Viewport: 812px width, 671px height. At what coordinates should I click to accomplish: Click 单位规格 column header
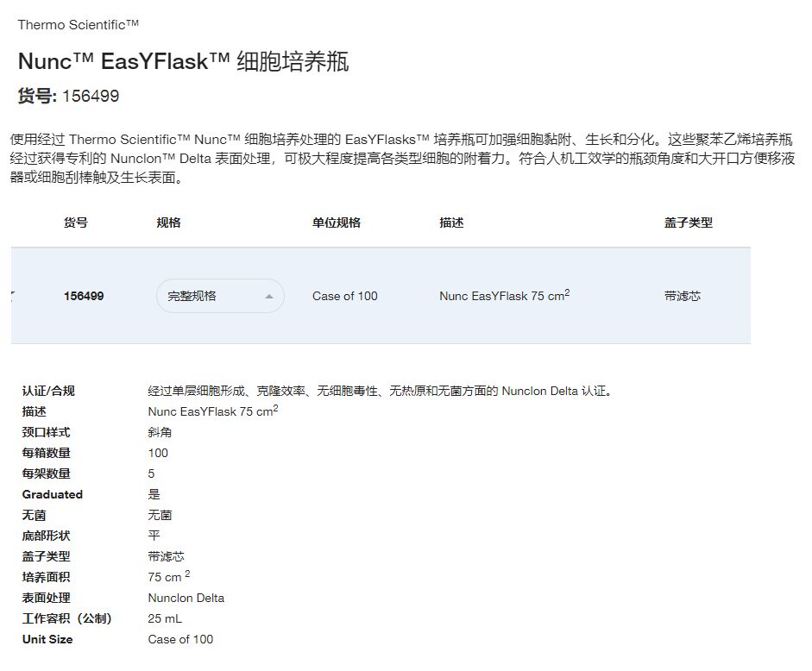tap(336, 223)
